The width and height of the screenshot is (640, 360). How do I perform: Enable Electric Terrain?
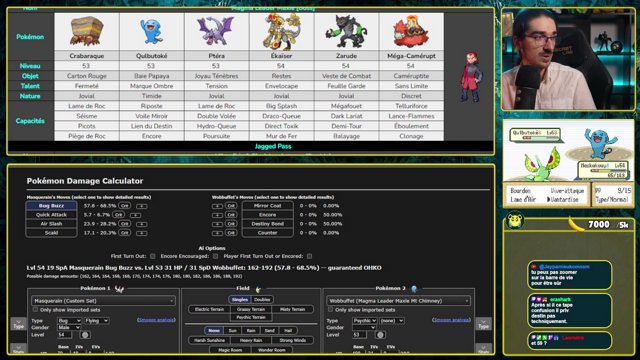209,309
